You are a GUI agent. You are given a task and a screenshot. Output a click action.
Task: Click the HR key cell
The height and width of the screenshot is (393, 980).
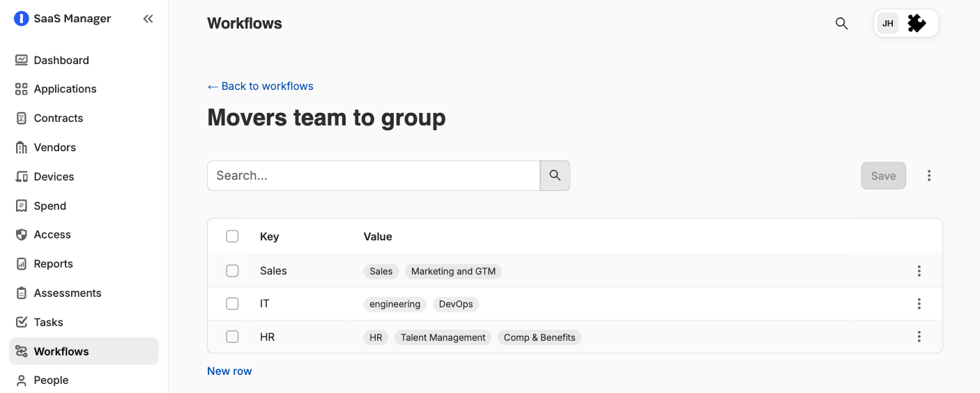click(x=268, y=337)
